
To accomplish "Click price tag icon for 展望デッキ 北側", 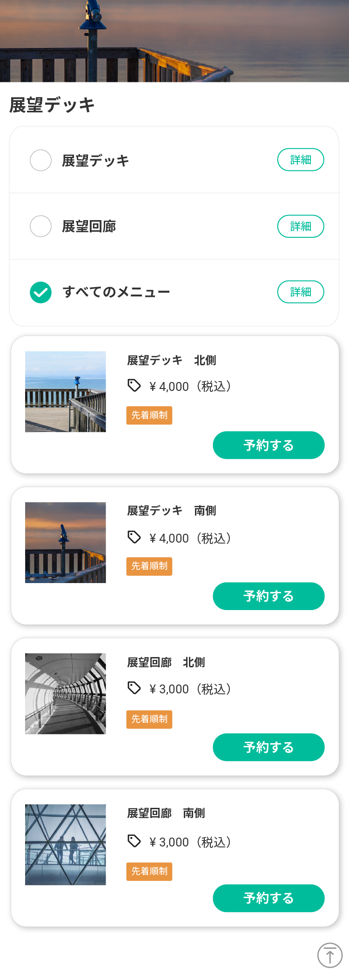I will 134,385.
